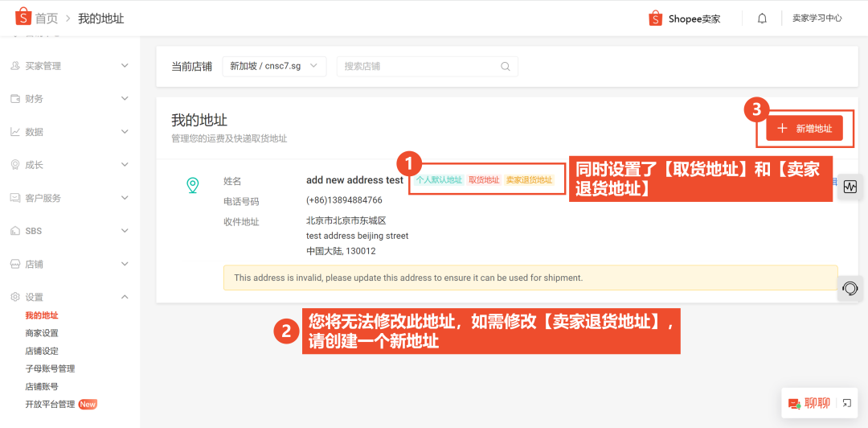Viewport: 868px width, 428px height.
Task: Open 开放平台管理 menu item
Action: pyautogui.click(x=50, y=404)
